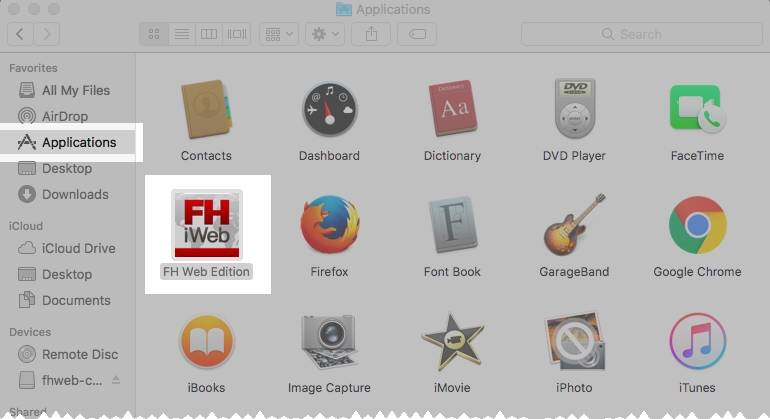Click the Devices section header

pyautogui.click(x=30, y=333)
